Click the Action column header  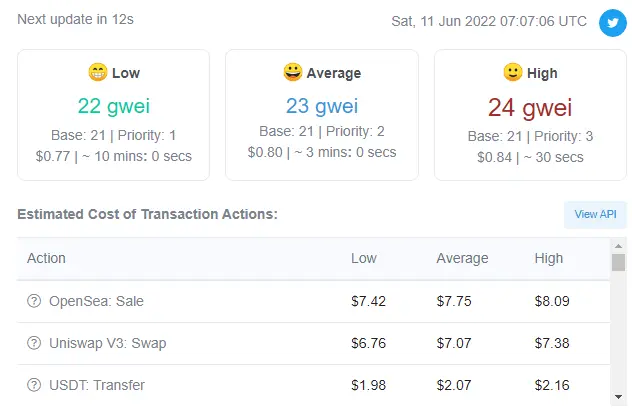(x=46, y=258)
